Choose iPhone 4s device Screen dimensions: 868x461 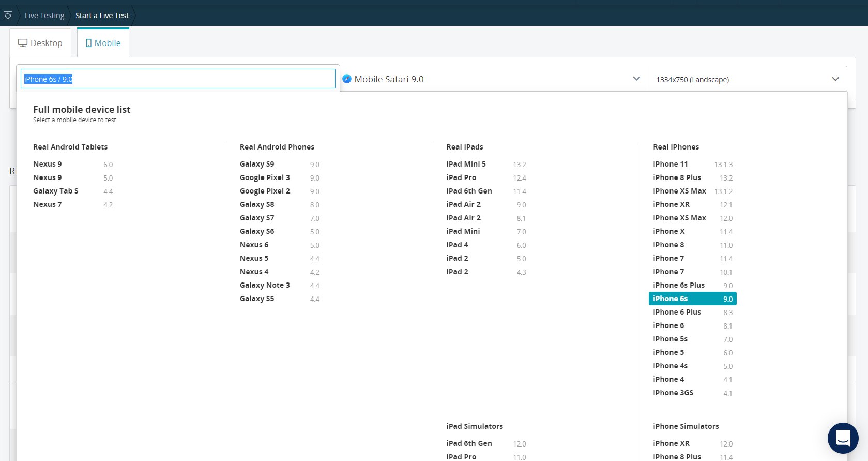click(693, 366)
